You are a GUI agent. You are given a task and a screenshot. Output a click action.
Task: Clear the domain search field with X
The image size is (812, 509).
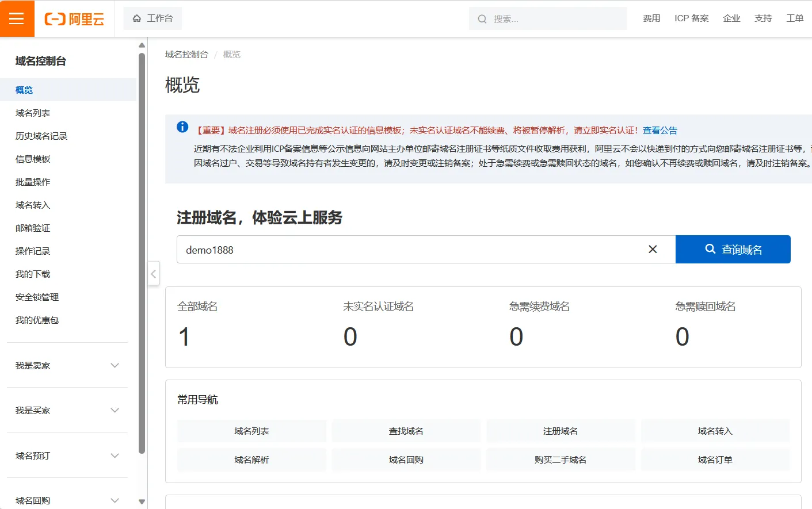point(653,249)
